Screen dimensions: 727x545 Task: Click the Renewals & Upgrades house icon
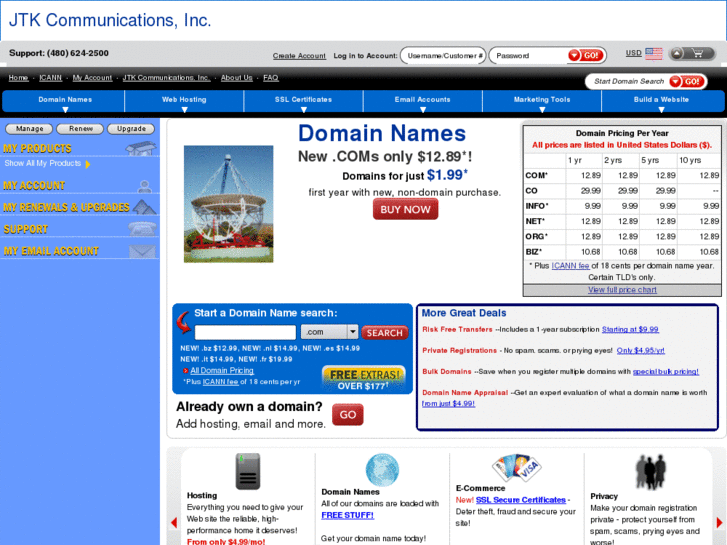(144, 207)
